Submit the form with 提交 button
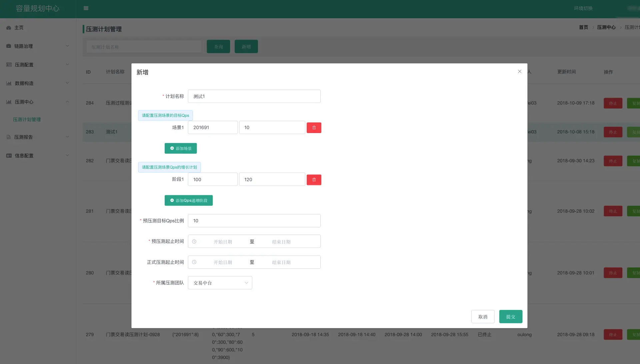This screenshot has width=640, height=364. pos(510,317)
